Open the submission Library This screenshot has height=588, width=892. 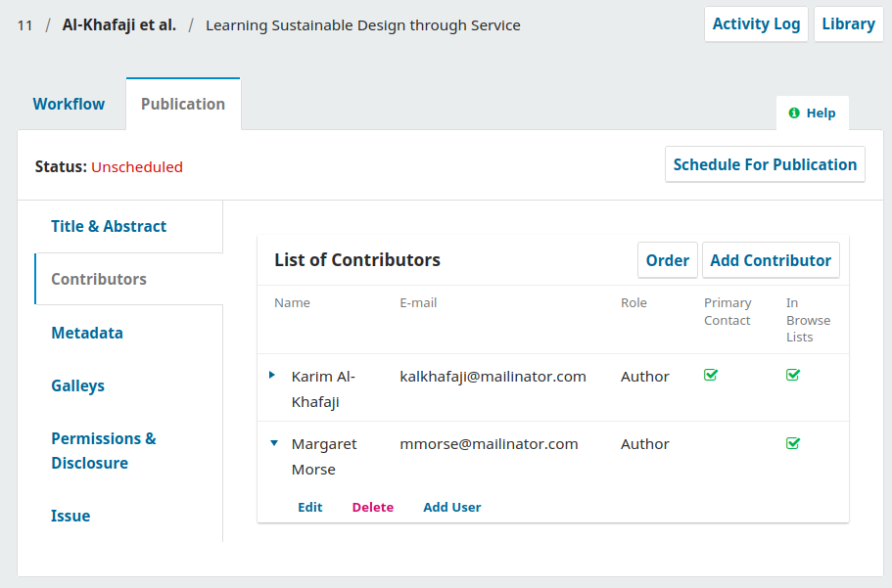[x=848, y=24]
